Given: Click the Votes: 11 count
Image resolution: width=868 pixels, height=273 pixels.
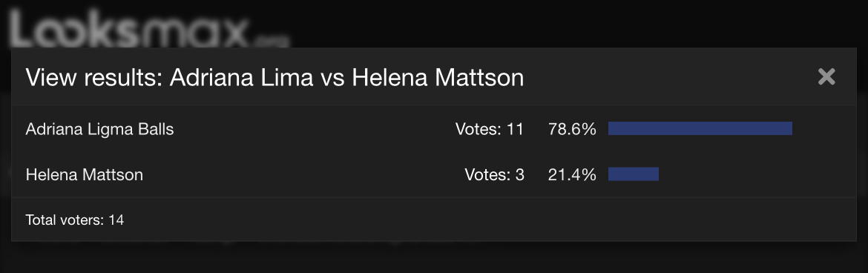Looking at the screenshot, I should [x=490, y=130].
